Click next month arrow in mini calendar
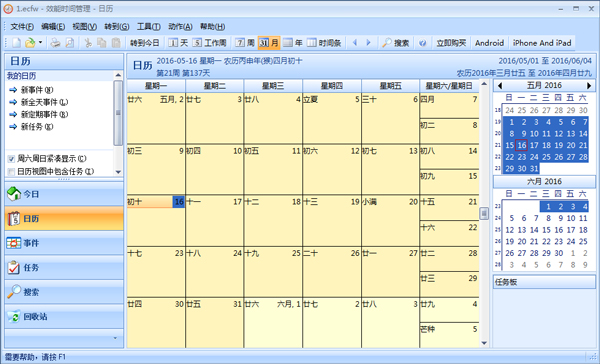The height and width of the screenshot is (364, 600). pos(589,85)
